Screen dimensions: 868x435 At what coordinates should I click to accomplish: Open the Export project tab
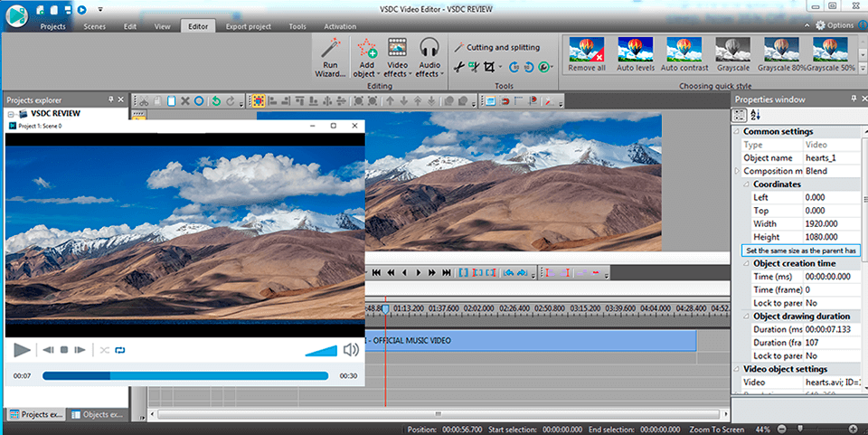point(248,26)
